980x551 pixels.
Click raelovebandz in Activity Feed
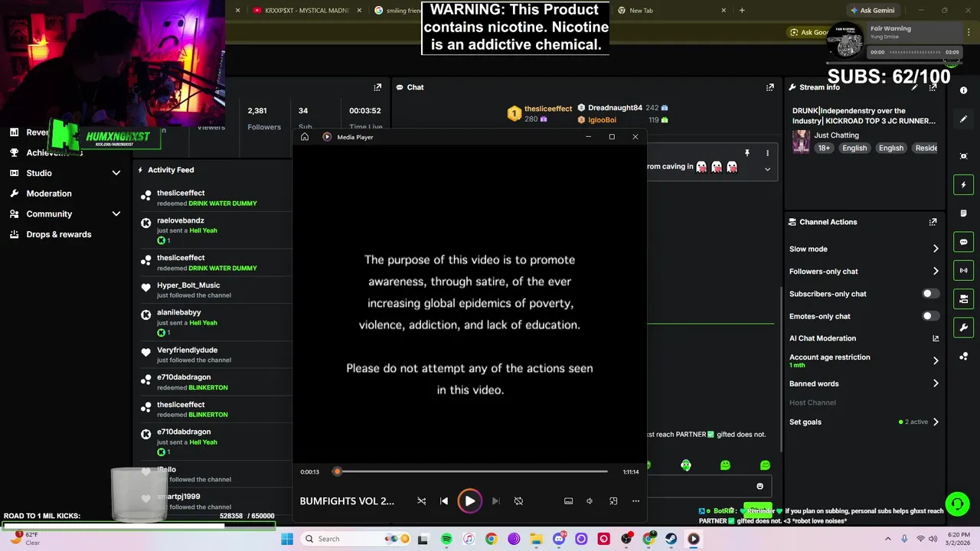coord(181,220)
